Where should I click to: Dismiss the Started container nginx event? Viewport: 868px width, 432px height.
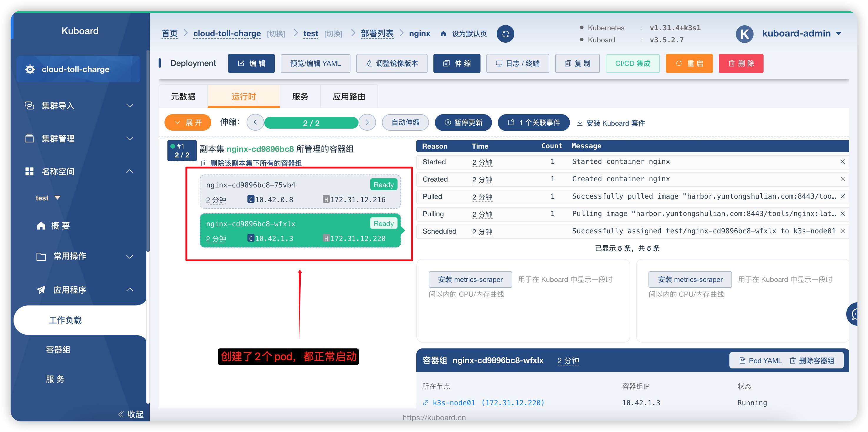[842, 162]
